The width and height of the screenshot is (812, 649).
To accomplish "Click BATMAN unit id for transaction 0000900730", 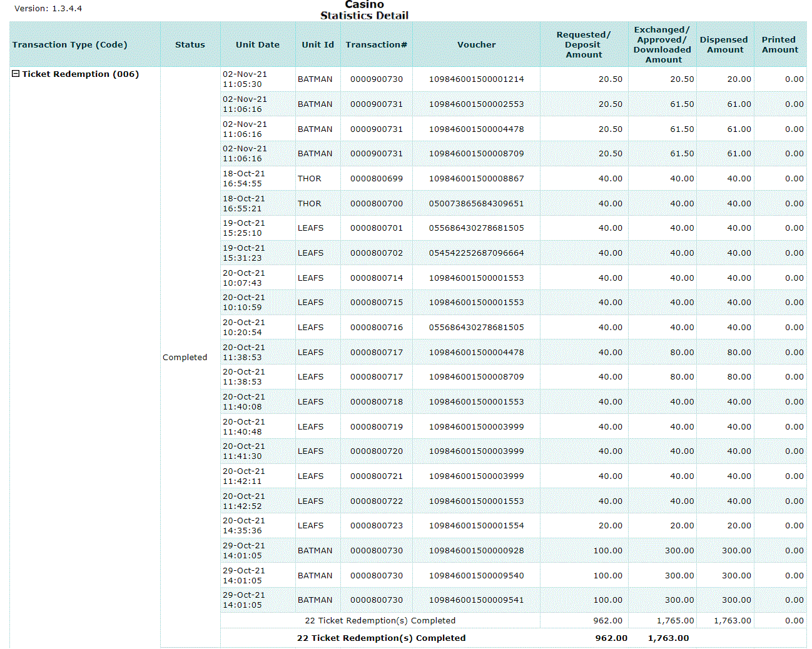I will pos(315,79).
